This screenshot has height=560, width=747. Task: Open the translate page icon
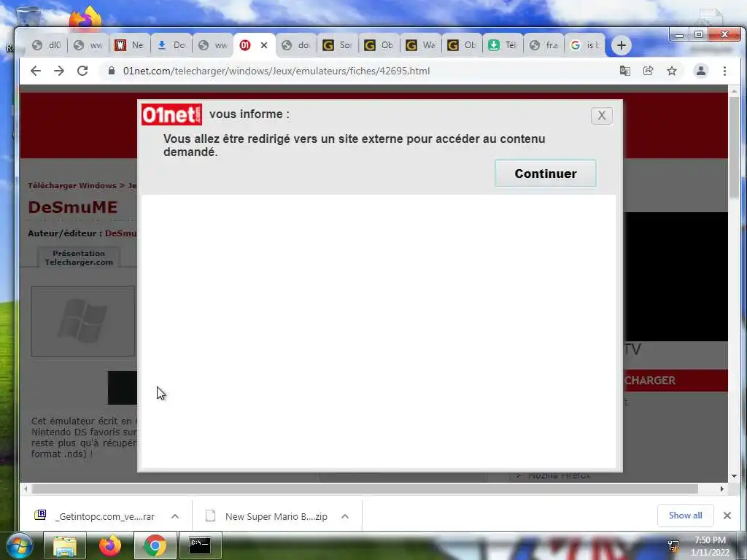click(624, 71)
